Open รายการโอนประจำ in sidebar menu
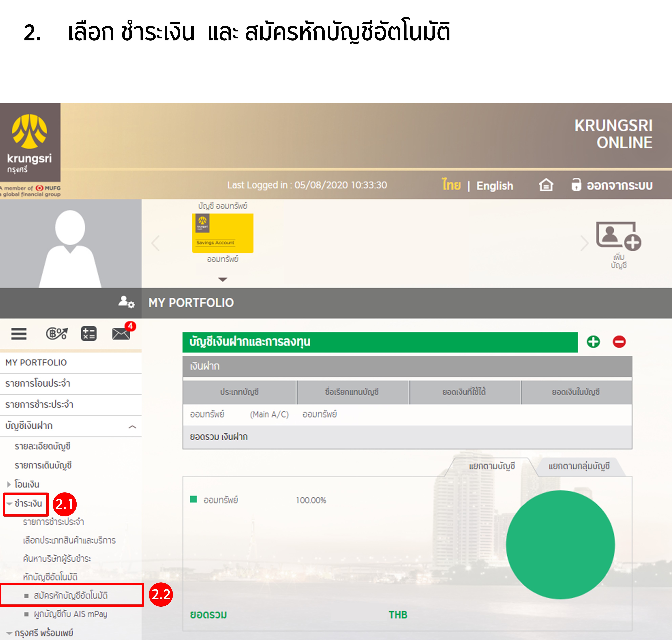The image size is (672, 640). pos(71,384)
